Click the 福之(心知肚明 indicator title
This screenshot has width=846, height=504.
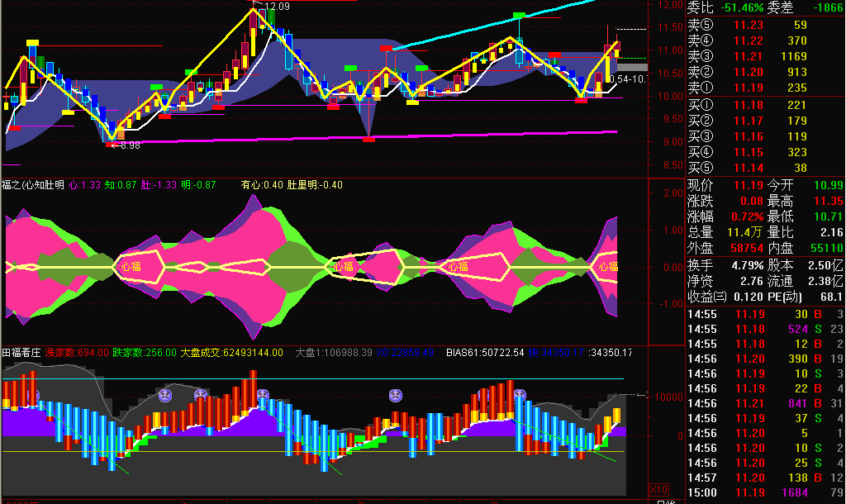33,185
